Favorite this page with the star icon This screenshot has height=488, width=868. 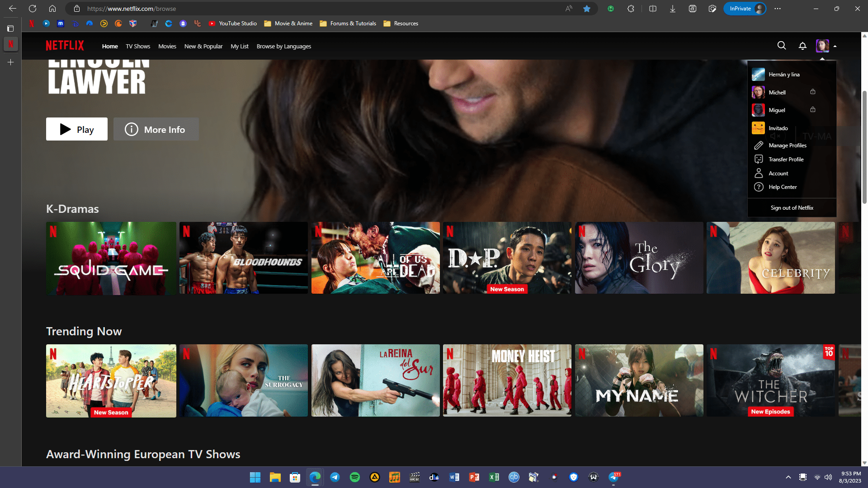(586, 9)
